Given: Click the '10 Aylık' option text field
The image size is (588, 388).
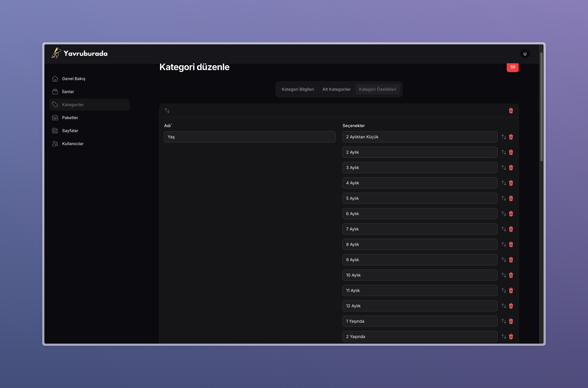Looking at the screenshot, I should pos(420,275).
